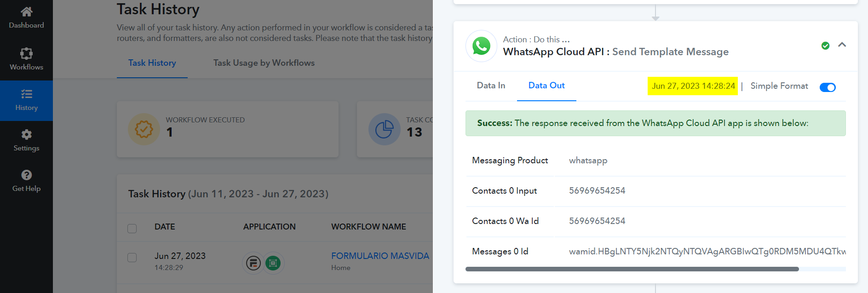Open History list icon in sidebar
Viewport: 868px width, 293px height.
[26, 94]
